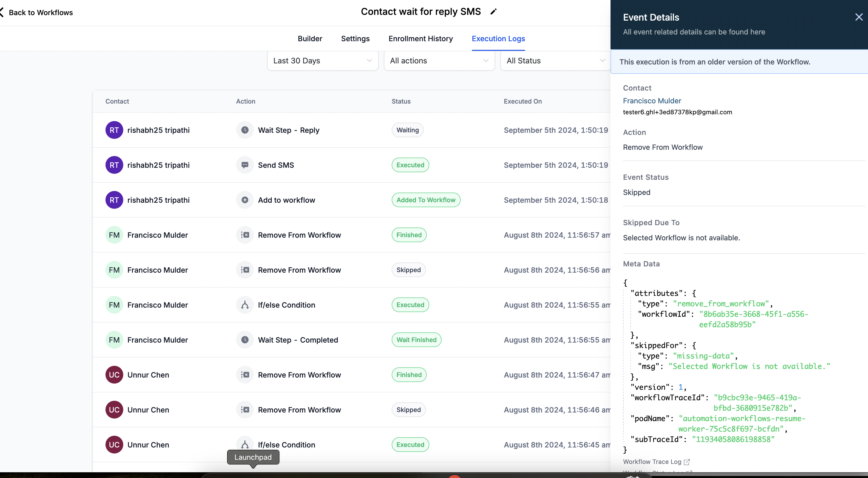This screenshot has height=478, width=868.
Task: Click the Contact column header
Action: coord(117,101)
